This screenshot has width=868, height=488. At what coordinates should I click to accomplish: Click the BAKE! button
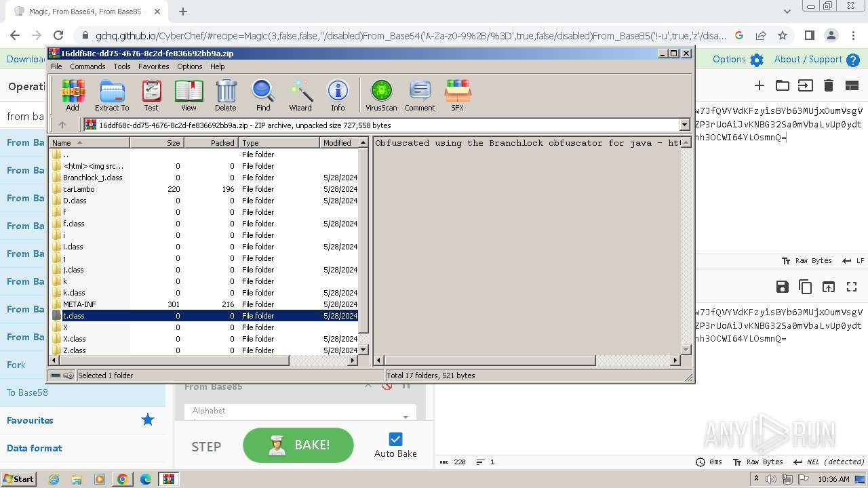tap(298, 445)
